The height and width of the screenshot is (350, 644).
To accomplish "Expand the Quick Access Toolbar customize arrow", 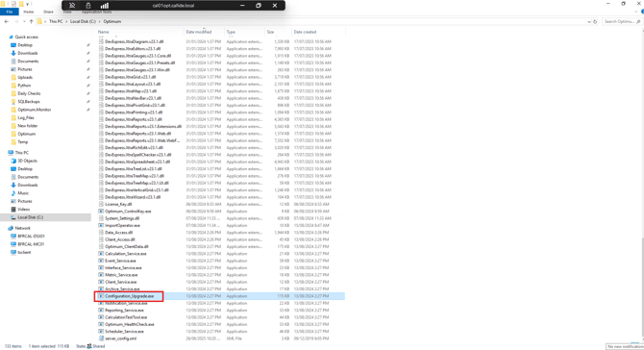I will click(x=28, y=4).
